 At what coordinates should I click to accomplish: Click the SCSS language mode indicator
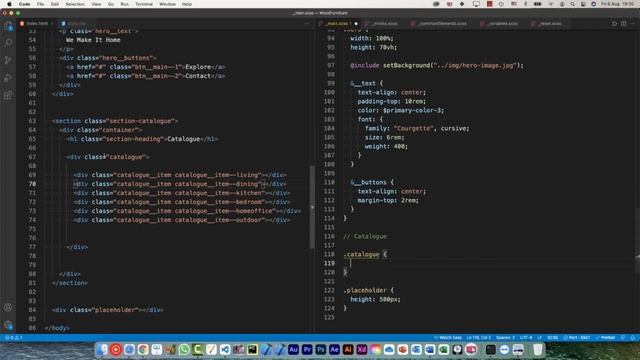tap(552, 338)
